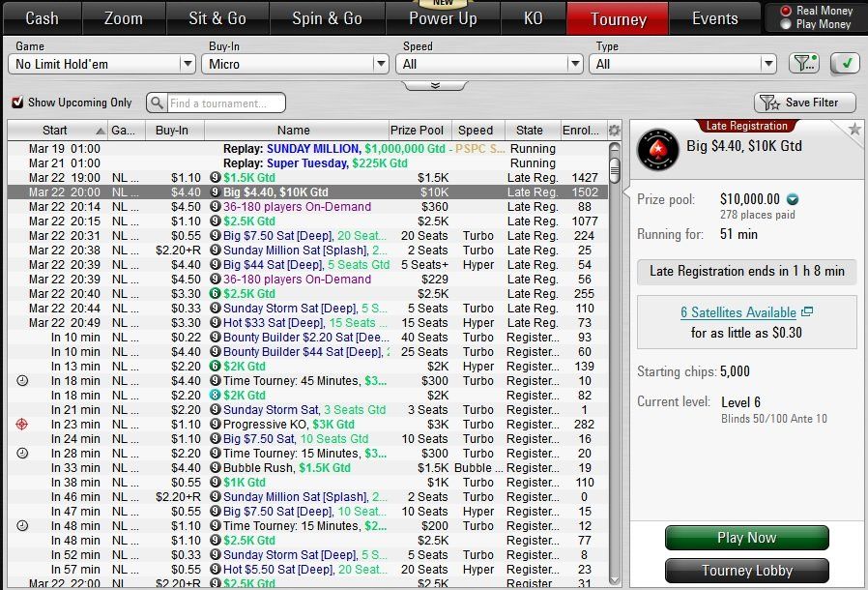Switch to the KO tab
868x590 pixels.
534,18
